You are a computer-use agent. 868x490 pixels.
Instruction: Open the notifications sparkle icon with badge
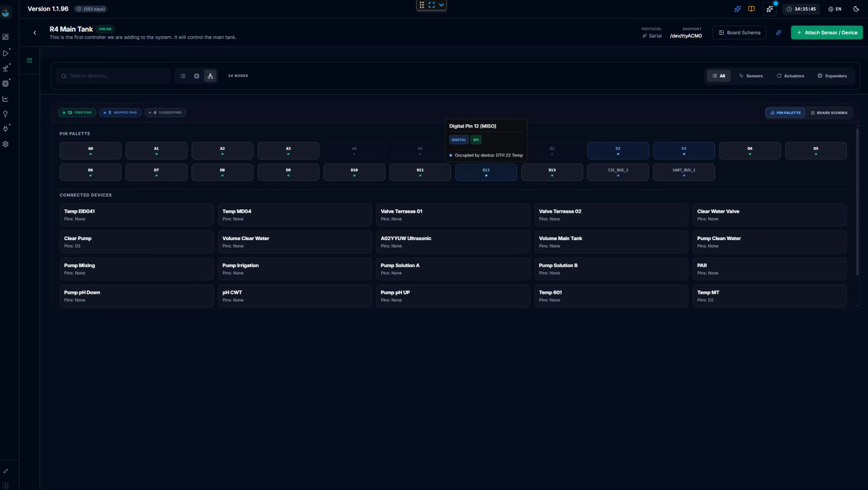click(770, 9)
